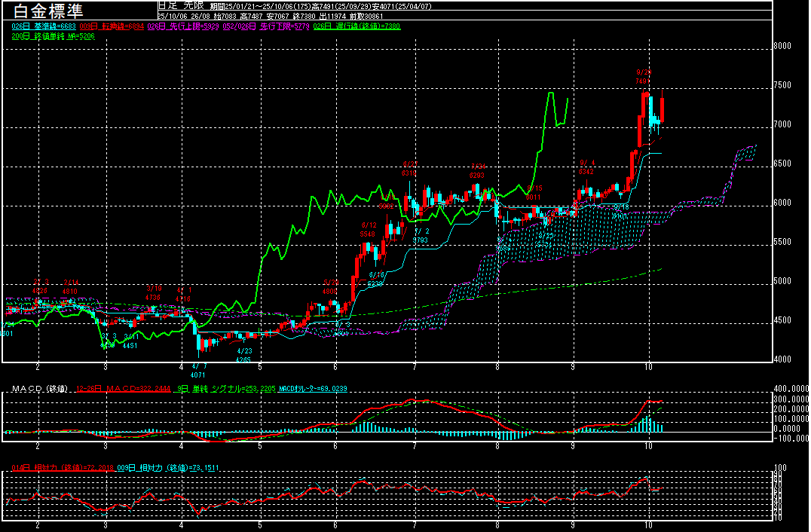Screen dimensions: 811x532
Task: Click month 10 on bottom time axis
Action: click(x=649, y=522)
